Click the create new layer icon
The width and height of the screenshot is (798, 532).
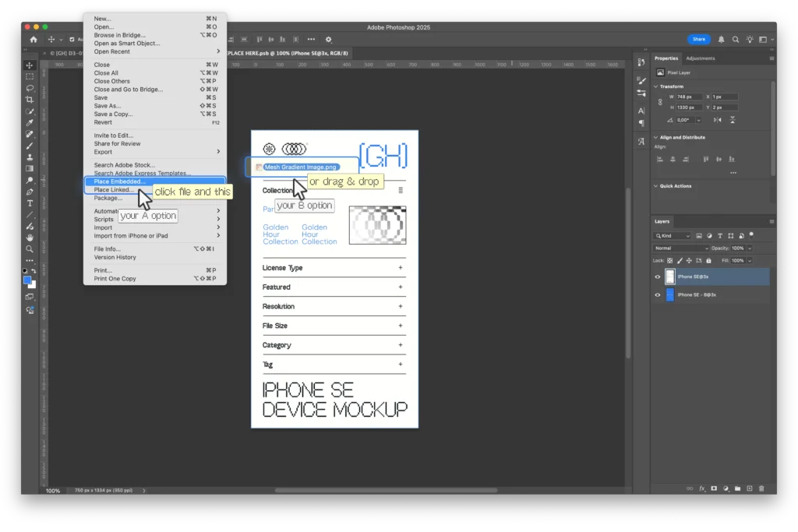coord(749,488)
